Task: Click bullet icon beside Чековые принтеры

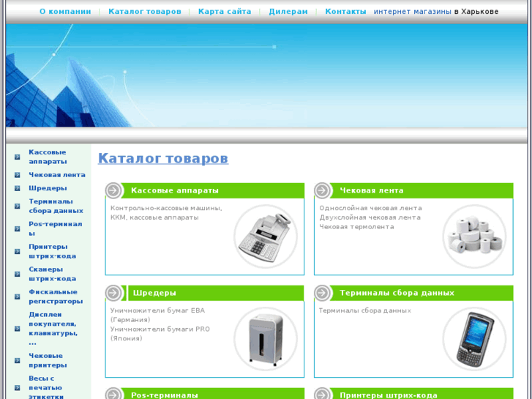Action: pyautogui.click(x=18, y=361)
